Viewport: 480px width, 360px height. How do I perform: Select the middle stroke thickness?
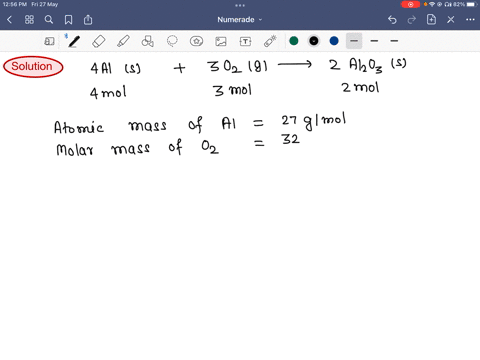pyautogui.click(x=374, y=41)
